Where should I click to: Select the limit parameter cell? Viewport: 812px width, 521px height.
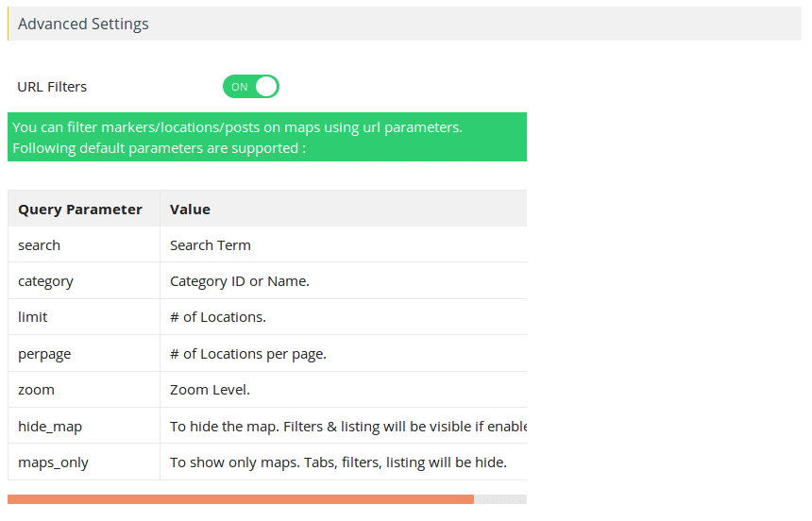pyautogui.click(x=84, y=317)
